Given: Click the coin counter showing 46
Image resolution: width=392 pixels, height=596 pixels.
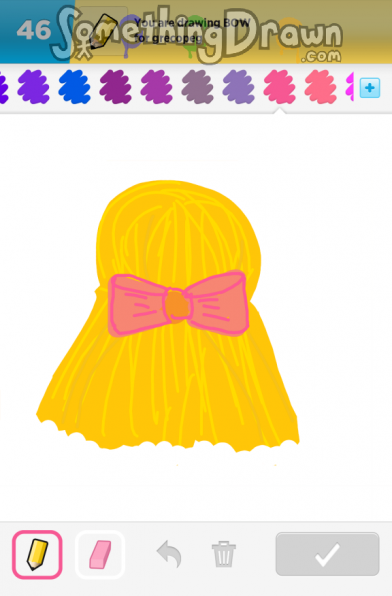Looking at the screenshot, I should (34, 30).
